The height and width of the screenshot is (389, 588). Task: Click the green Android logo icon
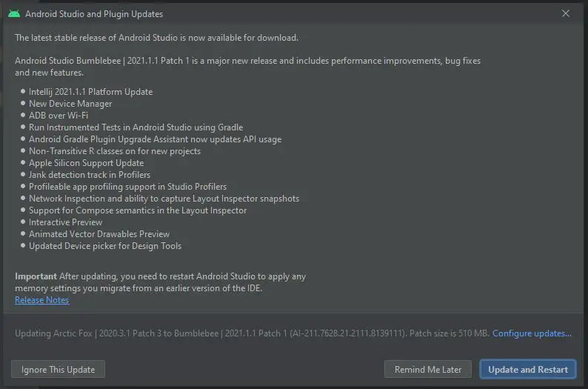14,14
